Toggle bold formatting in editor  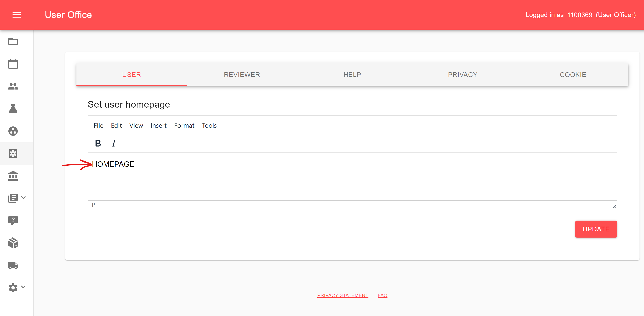98,143
